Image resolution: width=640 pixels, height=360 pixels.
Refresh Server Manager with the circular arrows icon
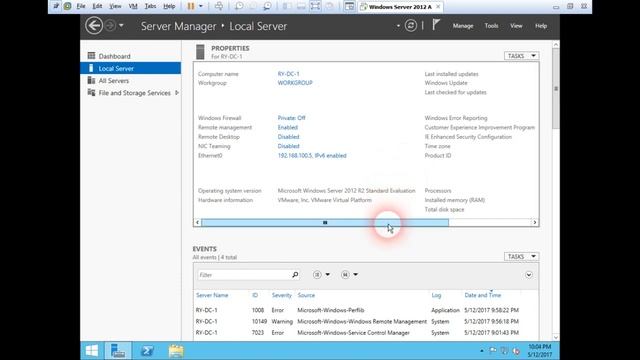[x=411, y=26]
